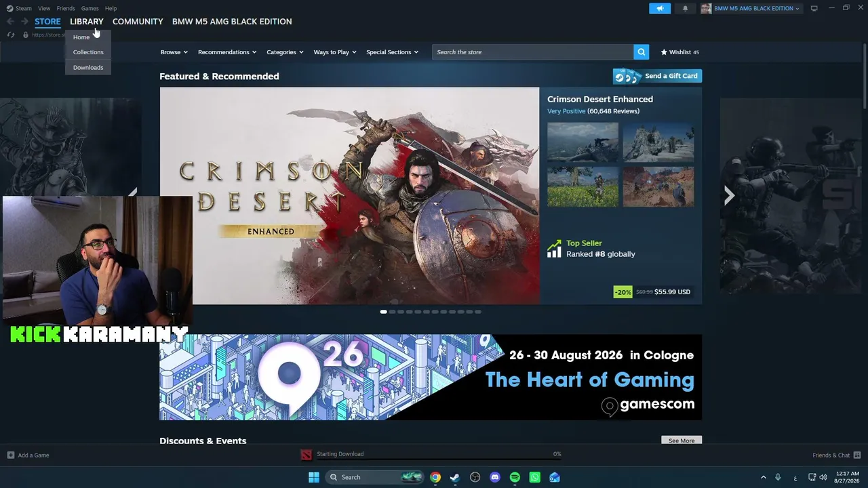Open the blue megaphone announcements button
Screen dimensions: 868x488
pos(660,8)
